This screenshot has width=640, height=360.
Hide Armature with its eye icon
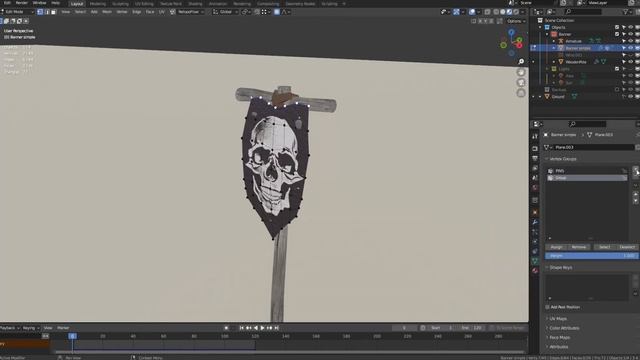tap(631, 41)
